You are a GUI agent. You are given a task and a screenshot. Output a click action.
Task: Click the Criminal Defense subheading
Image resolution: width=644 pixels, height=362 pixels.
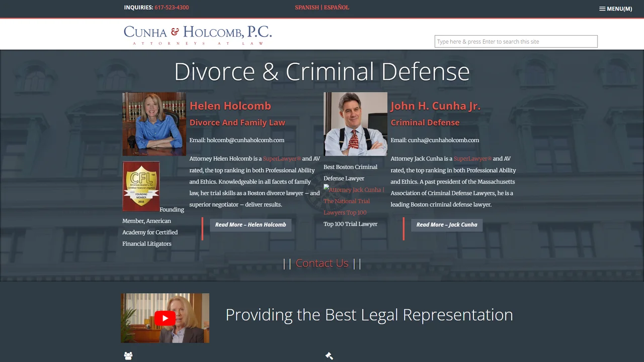(425, 122)
